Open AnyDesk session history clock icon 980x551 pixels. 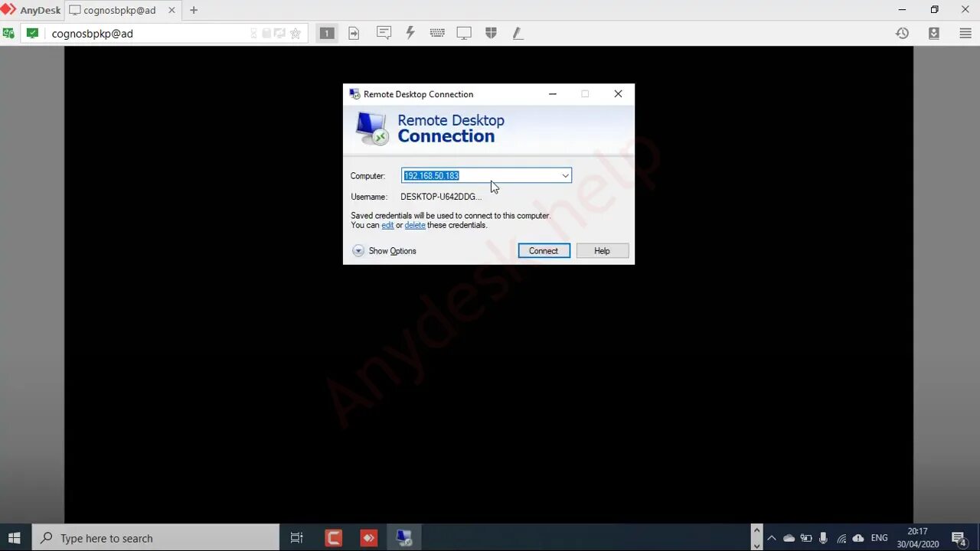[903, 33]
